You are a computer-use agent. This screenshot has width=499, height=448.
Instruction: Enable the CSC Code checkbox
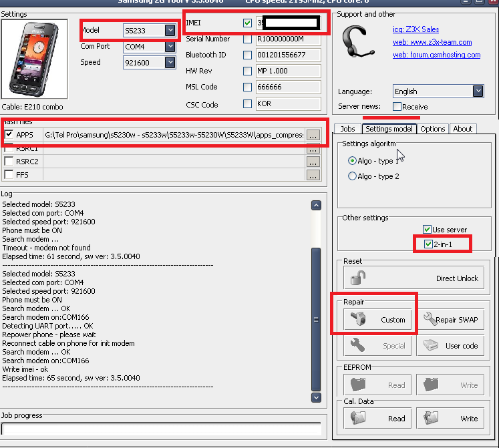click(x=247, y=103)
